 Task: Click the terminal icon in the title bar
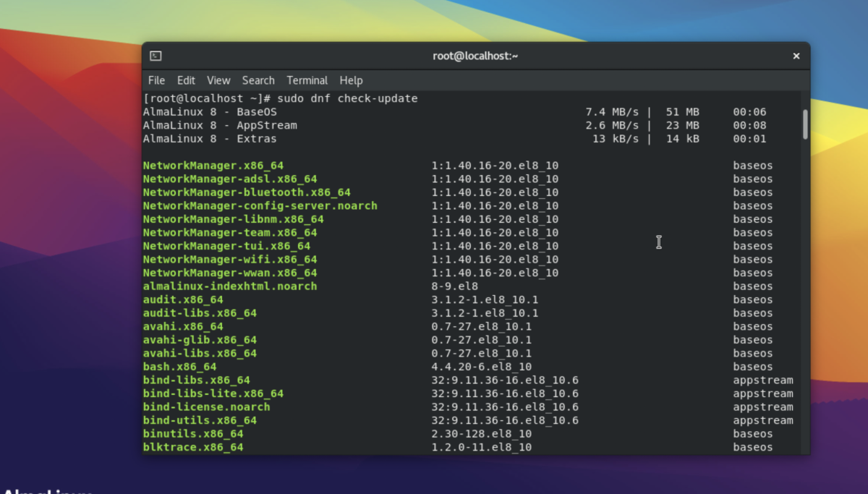[x=156, y=56]
